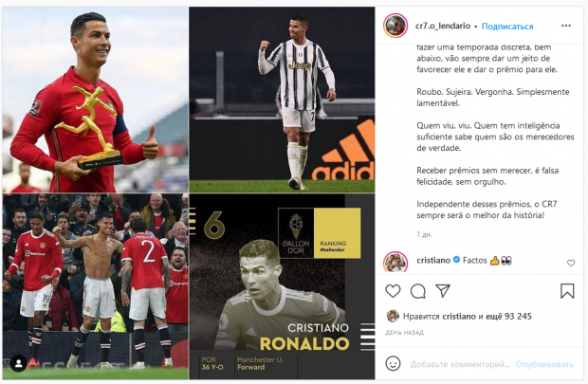
Task: Click the tagged people icon on photo
Action: (18, 363)
